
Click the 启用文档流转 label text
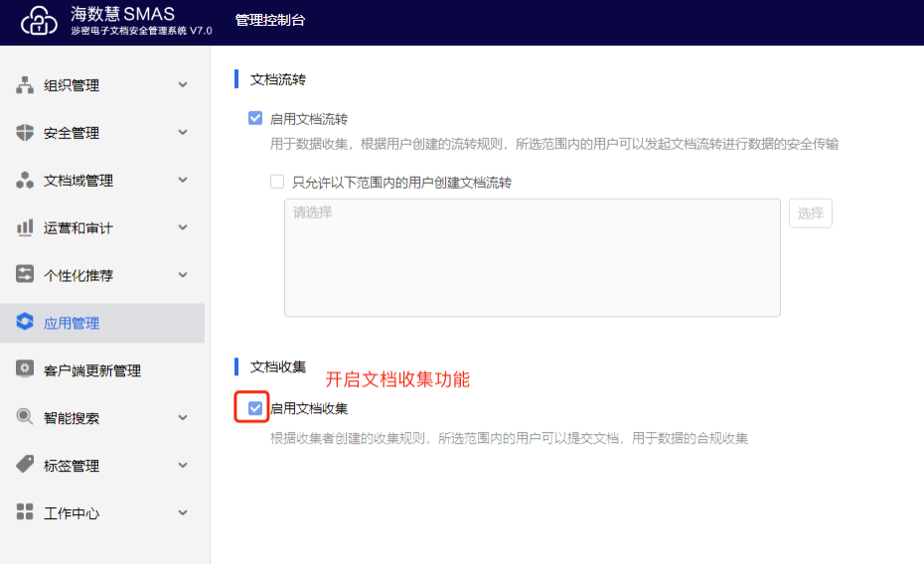click(308, 119)
